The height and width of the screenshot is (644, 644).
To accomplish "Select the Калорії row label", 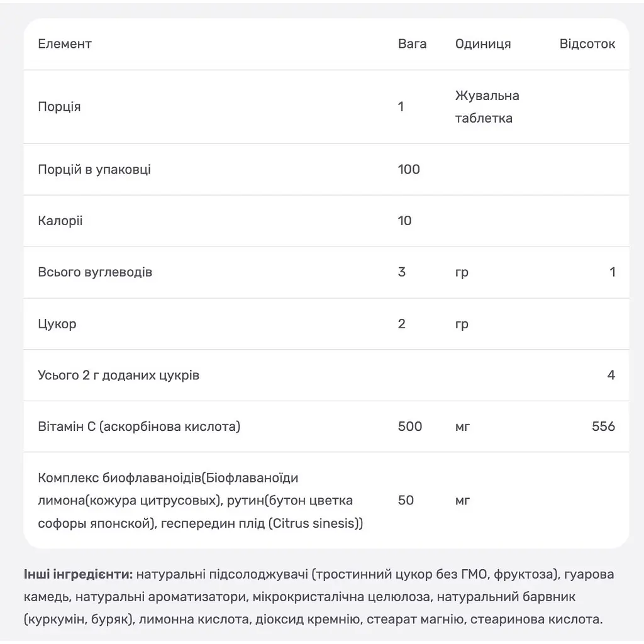I will pyautogui.click(x=60, y=221).
